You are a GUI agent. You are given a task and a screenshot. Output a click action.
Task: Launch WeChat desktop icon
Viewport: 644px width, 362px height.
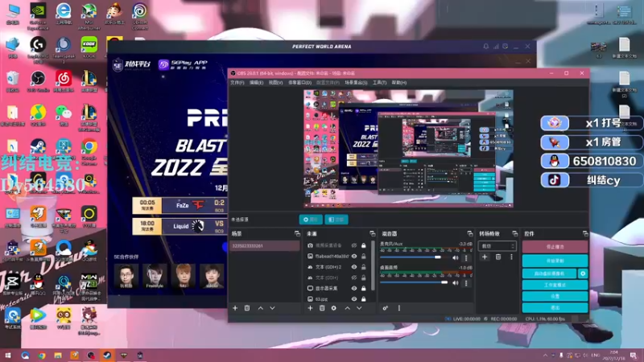tap(64, 115)
